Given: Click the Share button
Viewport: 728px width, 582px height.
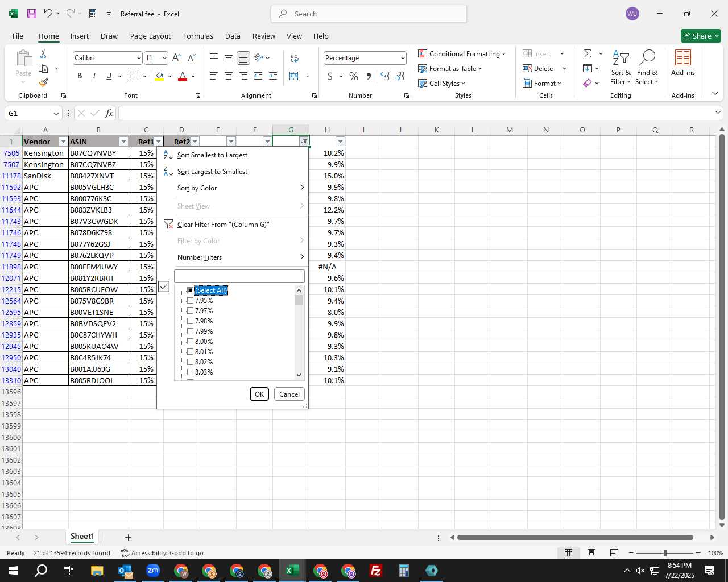Looking at the screenshot, I should tap(701, 36).
